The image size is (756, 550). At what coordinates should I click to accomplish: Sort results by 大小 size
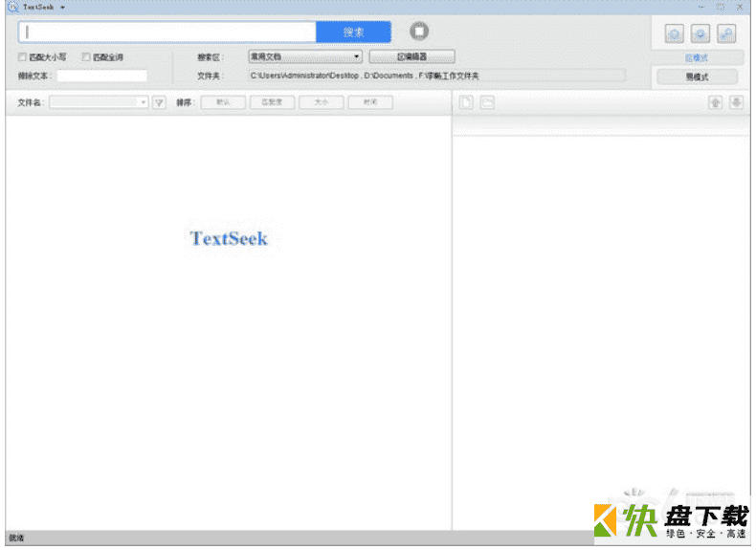click(x=322, y=102)
